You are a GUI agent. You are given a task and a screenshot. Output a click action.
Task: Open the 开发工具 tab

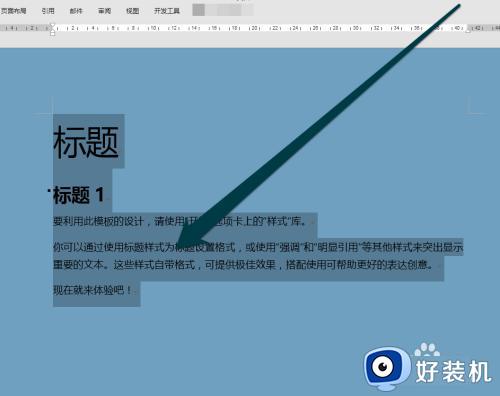click(167, 11)
